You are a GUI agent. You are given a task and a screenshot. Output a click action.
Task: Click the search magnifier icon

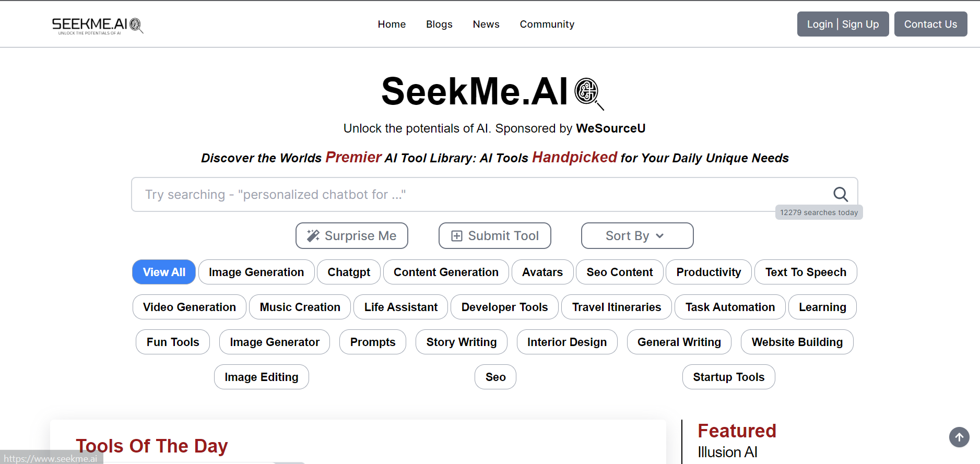click(841, 194)
